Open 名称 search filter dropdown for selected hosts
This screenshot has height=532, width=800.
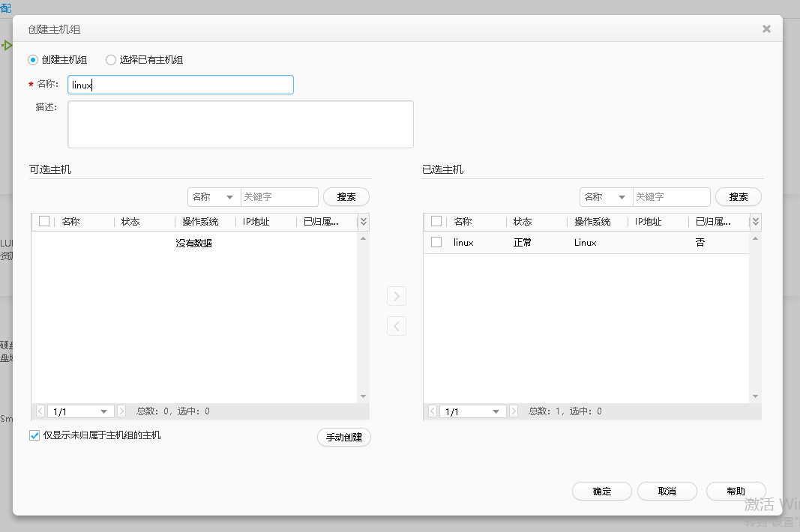606,197
